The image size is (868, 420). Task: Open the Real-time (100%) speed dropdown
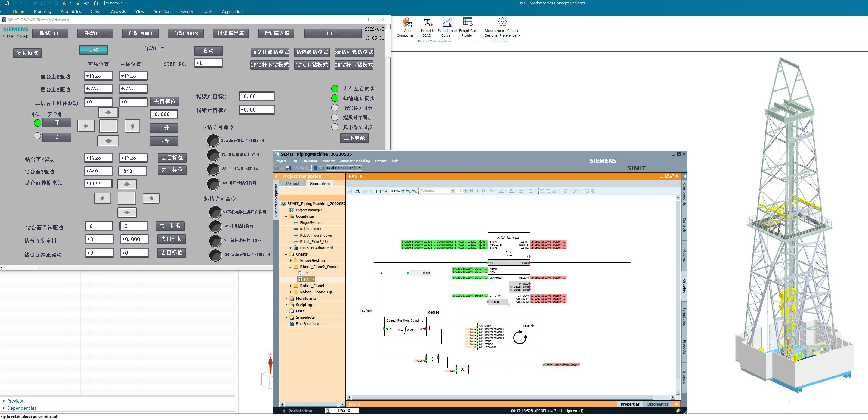(x=360, y=168)
